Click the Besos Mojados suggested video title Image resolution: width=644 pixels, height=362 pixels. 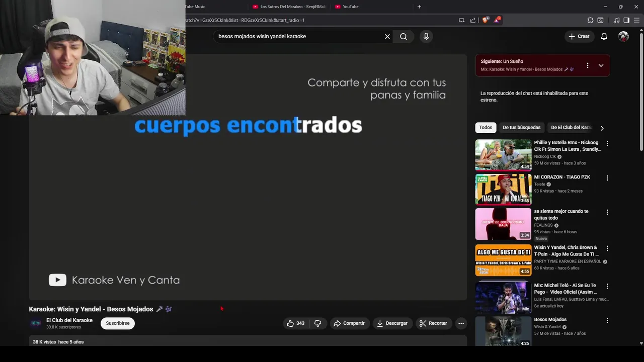tap(550, 320)
